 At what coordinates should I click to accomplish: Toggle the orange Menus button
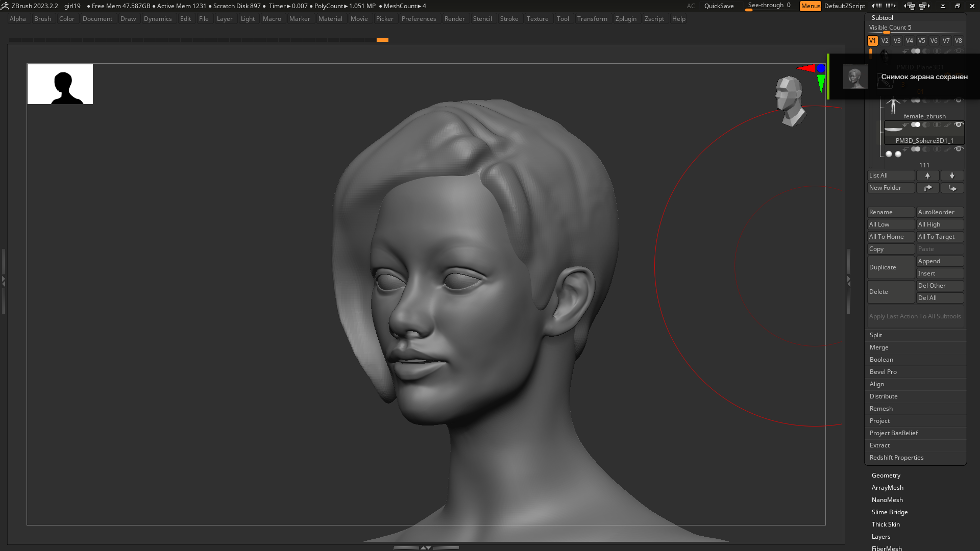[810, 6]
